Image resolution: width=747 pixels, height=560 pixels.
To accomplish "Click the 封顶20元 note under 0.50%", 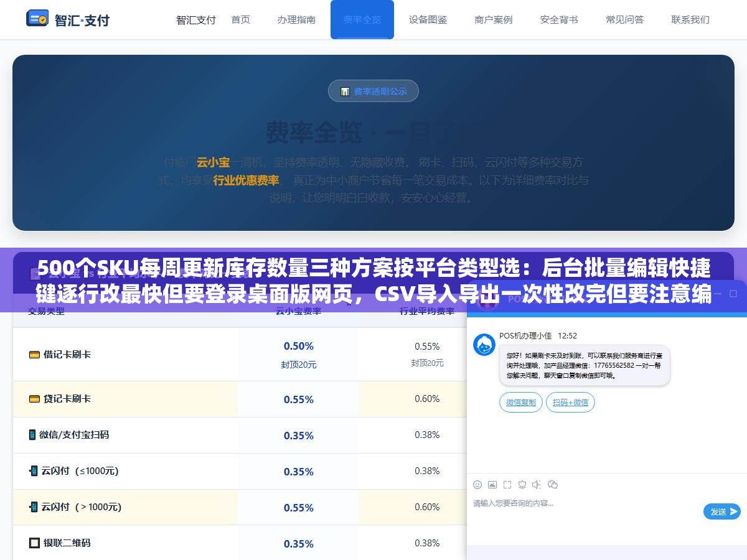I will coord(299,365).
